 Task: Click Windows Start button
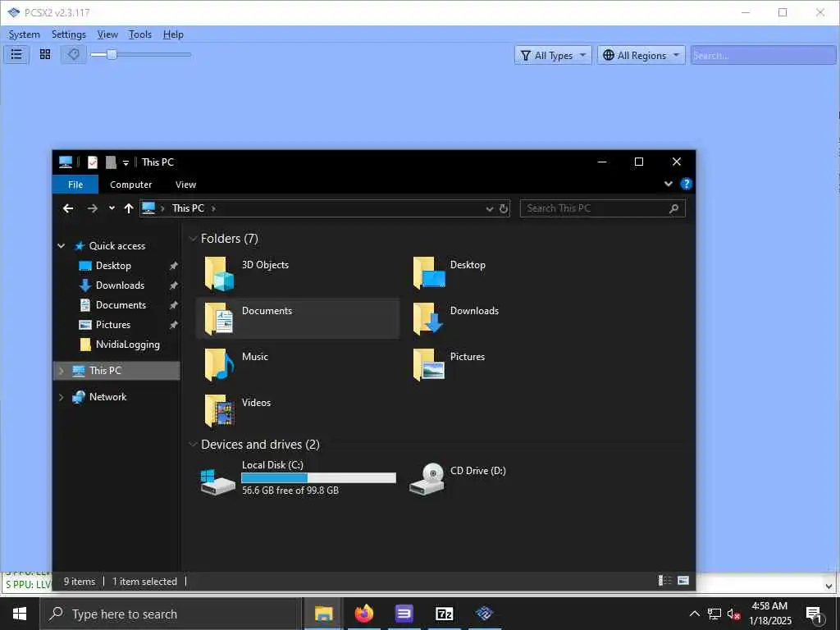20,614
